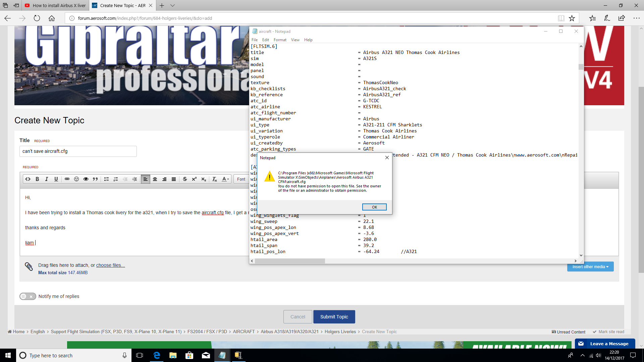Open the Font dropdown
Viewport: 644px width, 362px height.
(241, 179)
